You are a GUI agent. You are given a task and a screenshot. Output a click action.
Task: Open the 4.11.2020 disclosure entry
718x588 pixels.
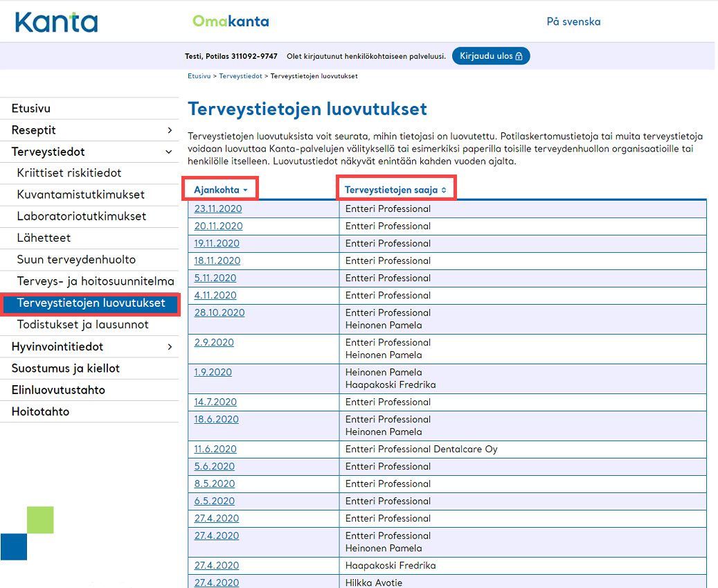click(215, 296)
